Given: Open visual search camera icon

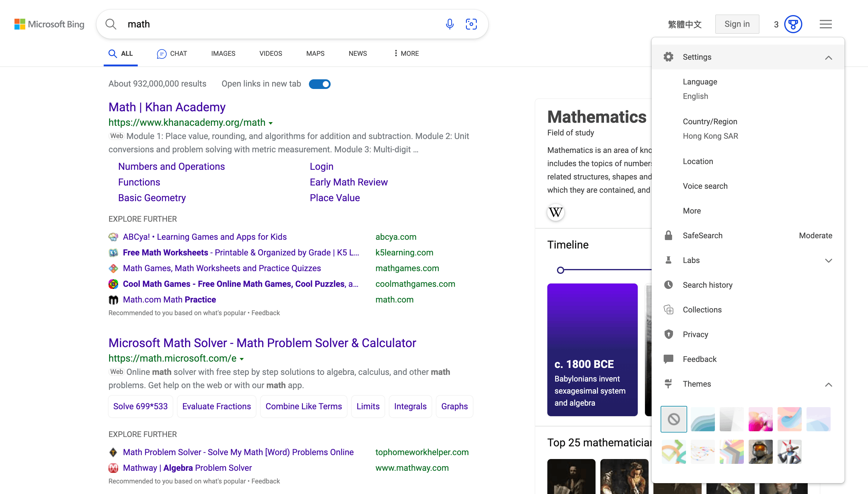Looking at the screenshot, I should 471,24.
